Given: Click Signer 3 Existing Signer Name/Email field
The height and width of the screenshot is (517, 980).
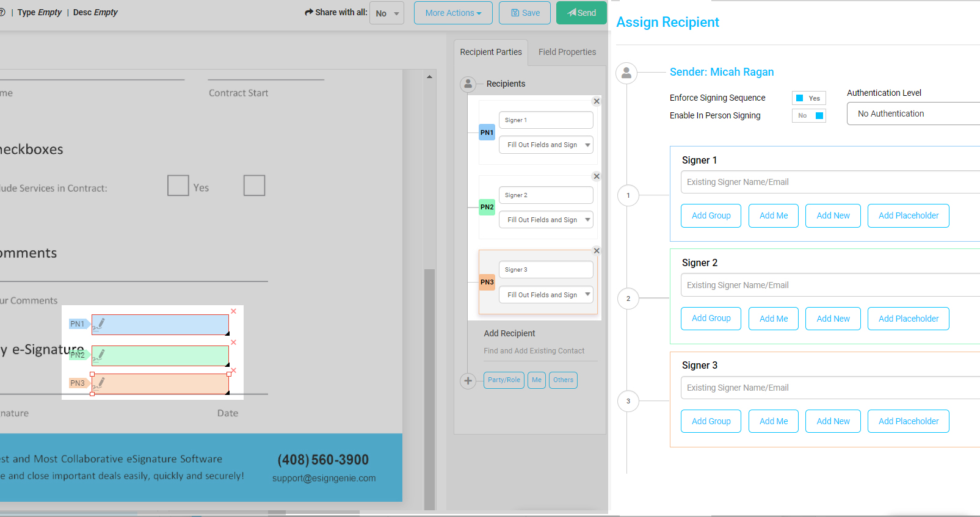Looking at the screenshot, I should coord(830,388).
